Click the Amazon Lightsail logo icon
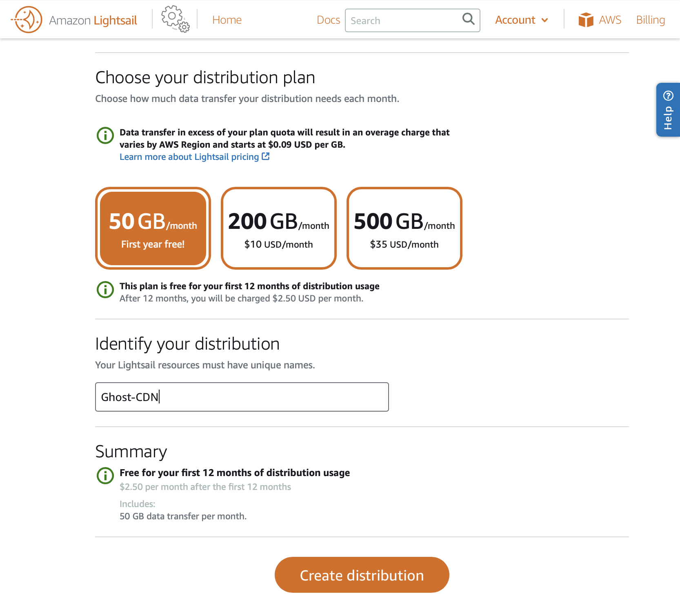Viewport: 680px width, 616px height. [x=27, y=20]
